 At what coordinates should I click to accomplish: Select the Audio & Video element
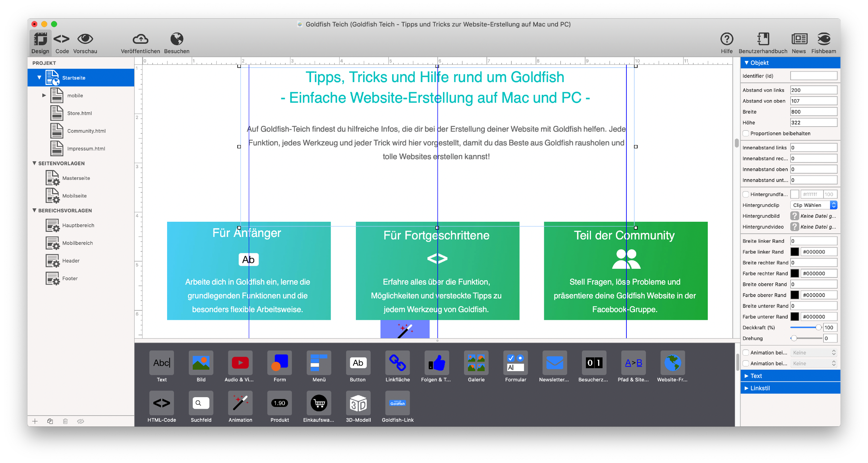[240, 366]
